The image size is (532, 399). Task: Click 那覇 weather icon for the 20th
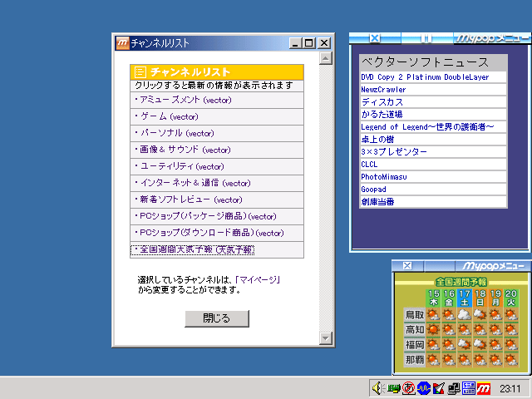click(511, 360)
